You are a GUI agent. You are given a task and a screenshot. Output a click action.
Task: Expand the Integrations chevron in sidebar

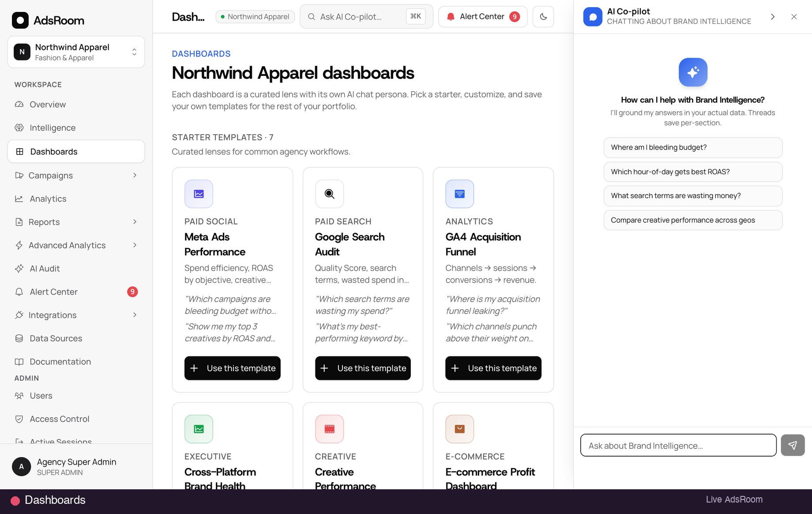tap(135, 315)
